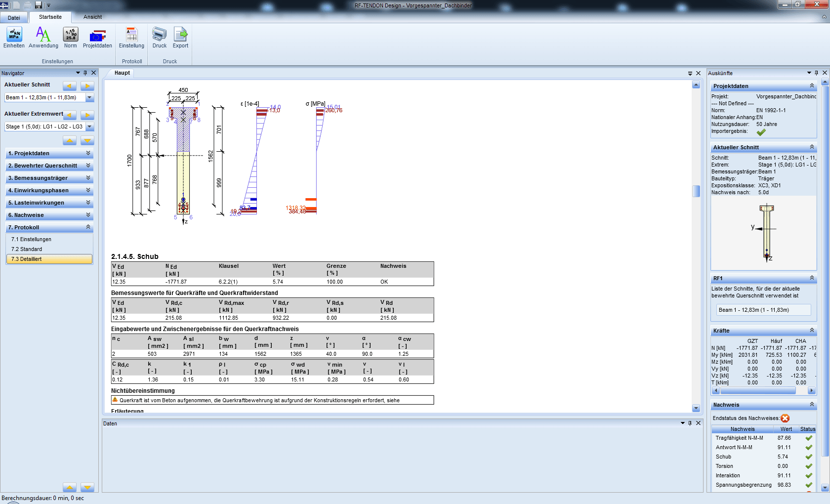Open the Norm standard settings

coord(71,38)
